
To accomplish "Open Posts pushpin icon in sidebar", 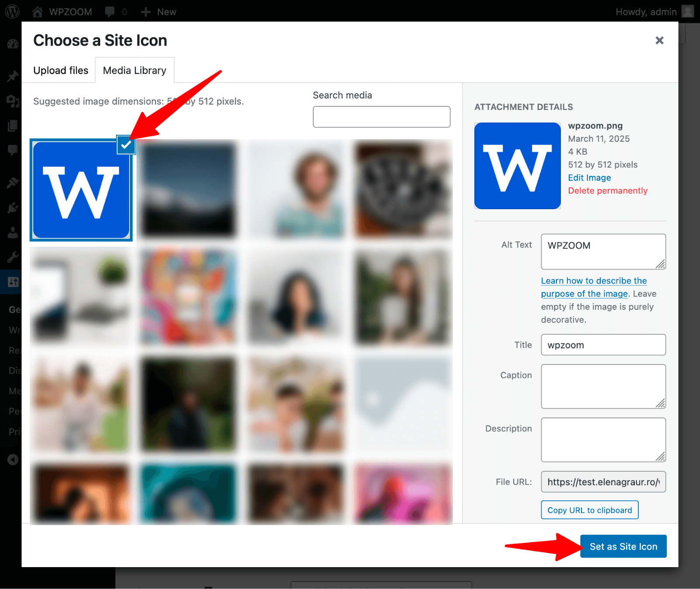I will pyautogui.click(x=13, y=76).
